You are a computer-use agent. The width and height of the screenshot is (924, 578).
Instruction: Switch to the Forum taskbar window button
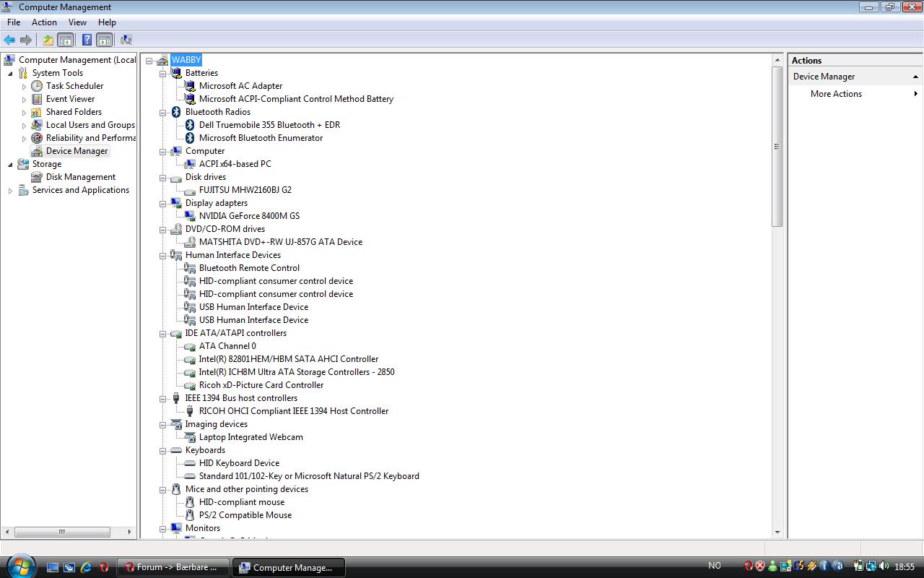(x=173, y=567)
